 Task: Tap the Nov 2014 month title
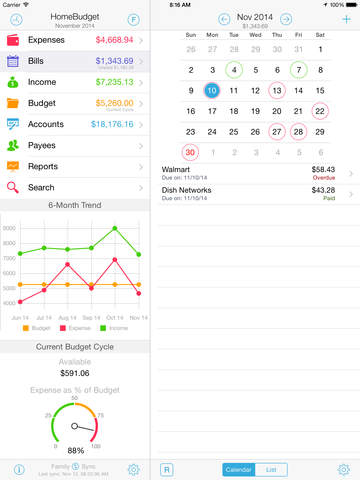click(x=255, y=17)
